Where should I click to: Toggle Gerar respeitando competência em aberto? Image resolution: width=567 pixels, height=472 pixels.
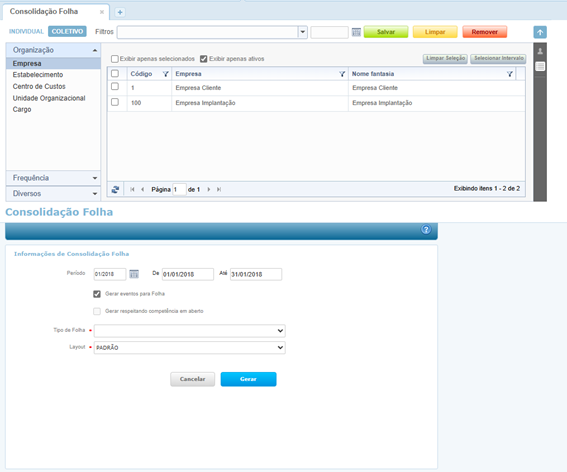[97, 311]
